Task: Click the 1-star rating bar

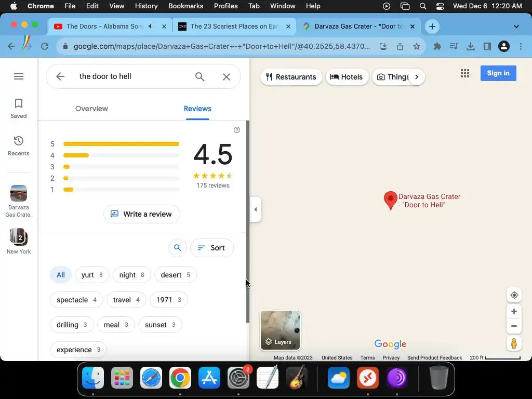Action: point(121,190)
